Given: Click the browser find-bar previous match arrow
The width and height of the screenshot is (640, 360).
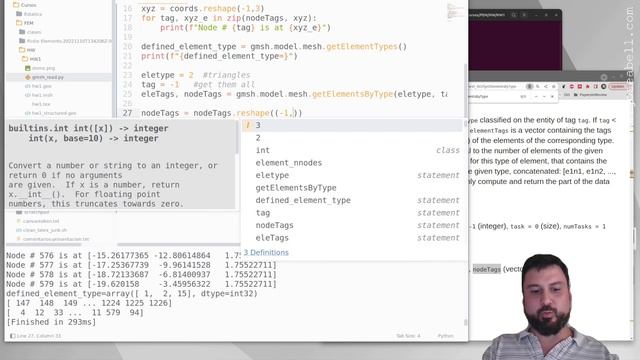Looking at the screenshot, I should pyautogui.click(x=536, y=97).
